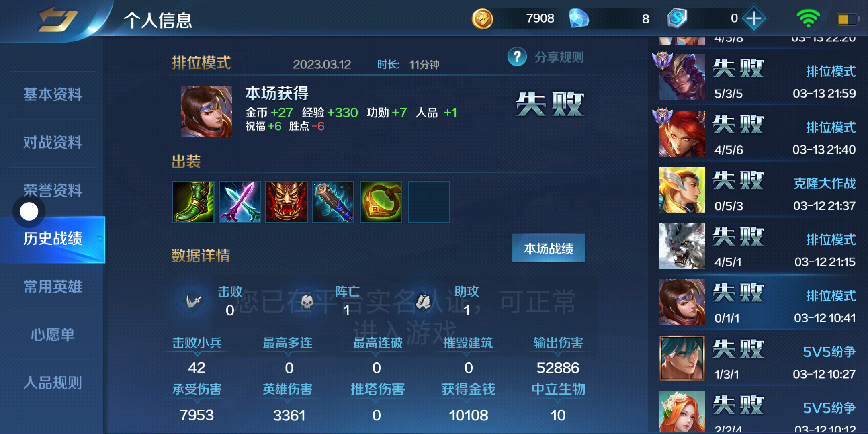868x434 pixels.
Task: Open the 常用英雄 tab
Action: (53, 287)
